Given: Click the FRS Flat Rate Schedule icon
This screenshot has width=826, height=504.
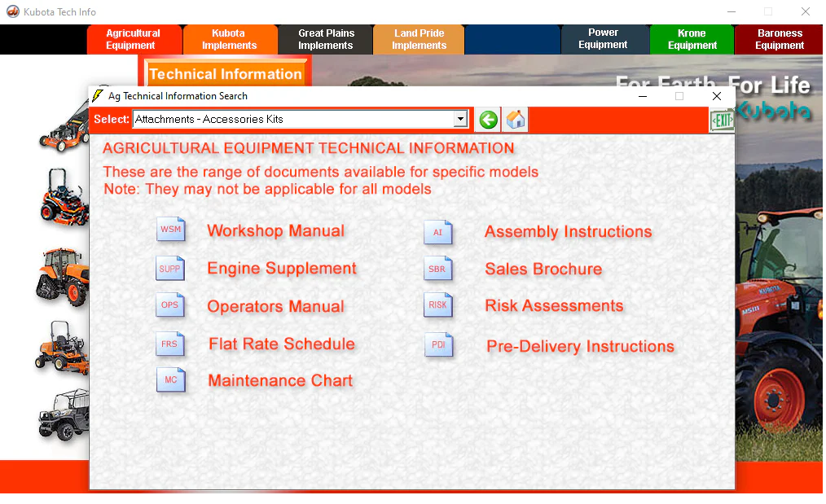Looking at the screenshot, I should [x=171, y=344].
